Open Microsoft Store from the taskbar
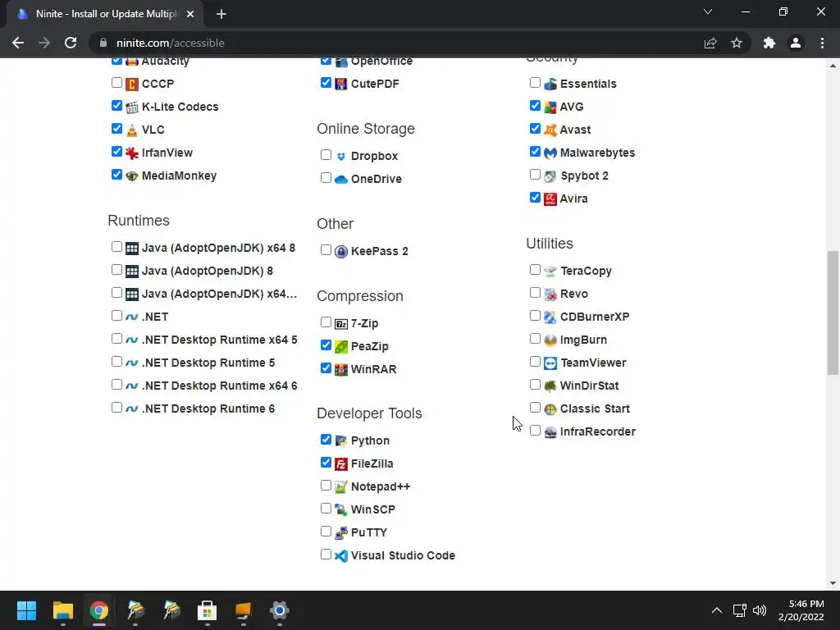This screenshot has height=630, width=840. tap(207, 610)
